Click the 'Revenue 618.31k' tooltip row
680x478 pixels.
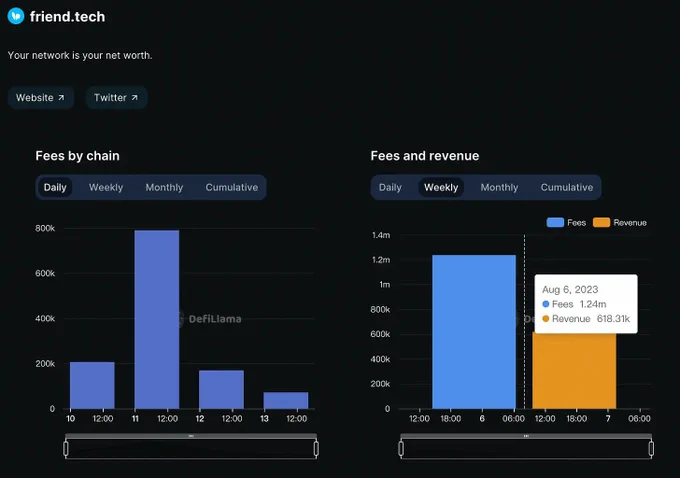coord(586,319)
